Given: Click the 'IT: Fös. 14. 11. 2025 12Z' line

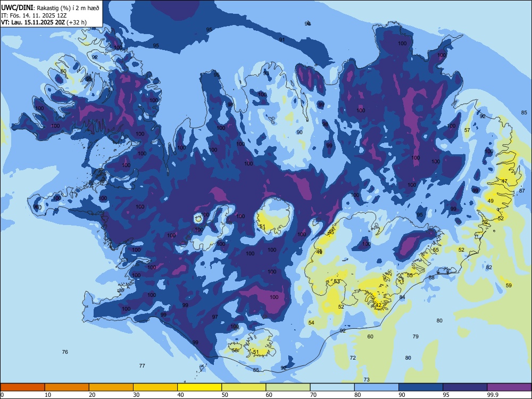Looking at the screenshot, I should pyautogui.click(x=34, y=15).
